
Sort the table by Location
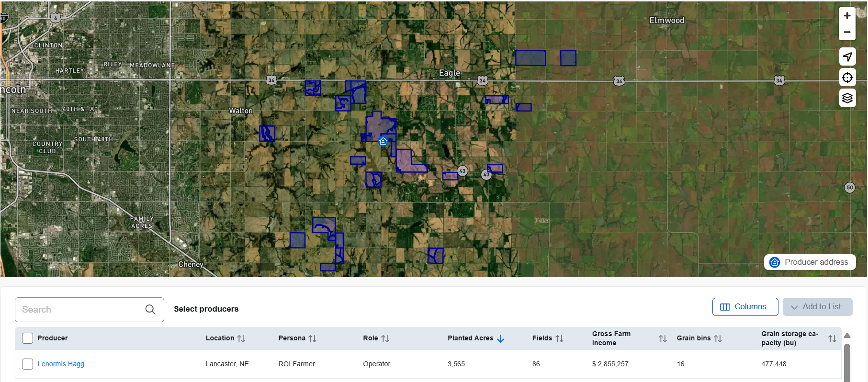pyautogui.click(x=241, y=338)
